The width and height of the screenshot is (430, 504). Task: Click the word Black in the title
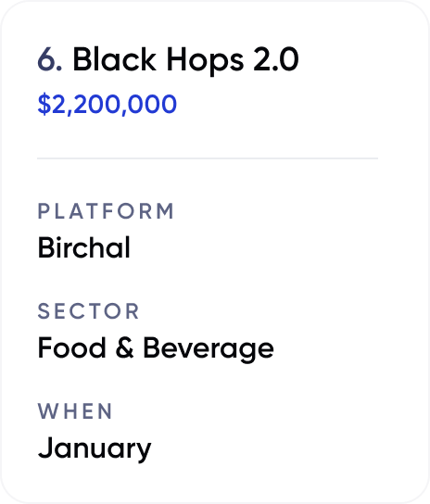pyautogui.click(x=115, y=58)
